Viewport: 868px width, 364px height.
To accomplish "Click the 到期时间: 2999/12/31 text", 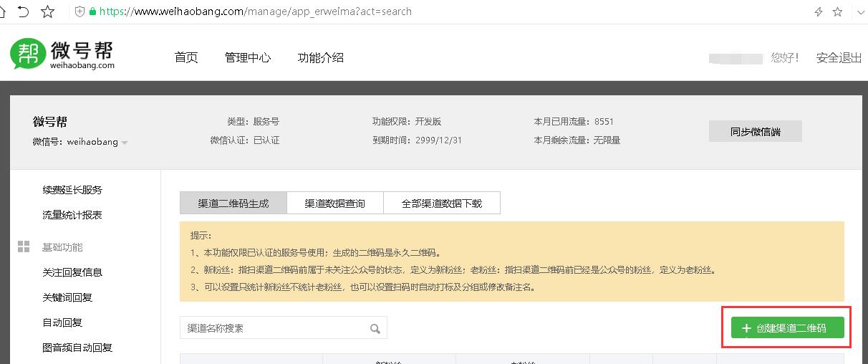I will point(417,140).
